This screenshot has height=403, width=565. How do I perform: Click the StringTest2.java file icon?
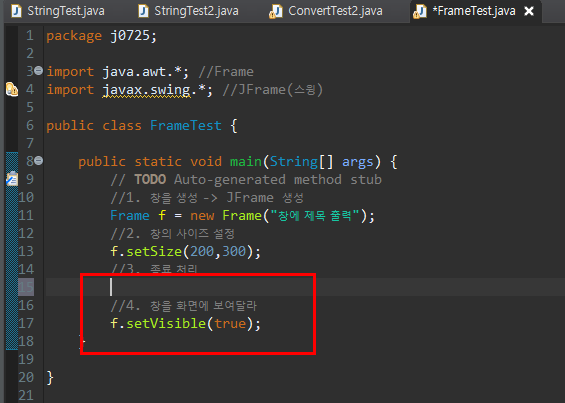(143, 11)
